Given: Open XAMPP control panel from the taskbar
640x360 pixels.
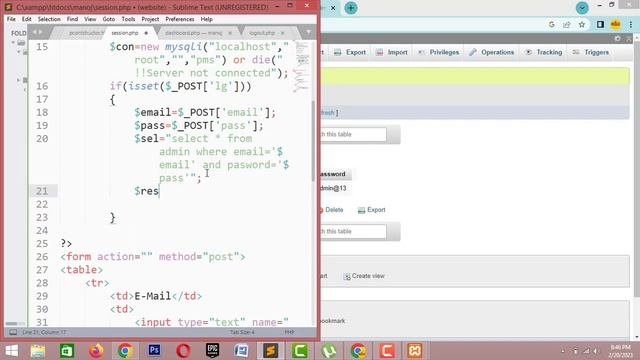Looking at the screenshot, I should pos(415,351).
